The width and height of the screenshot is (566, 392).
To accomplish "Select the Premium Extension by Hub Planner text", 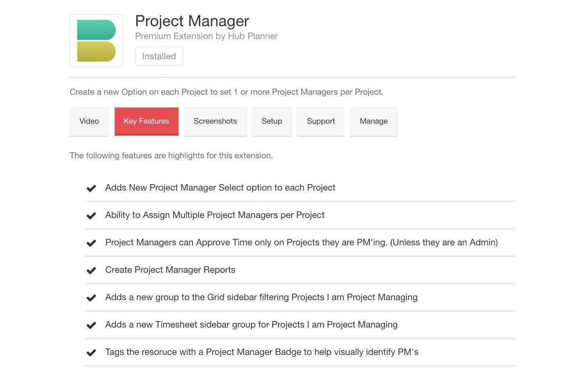I will coord(206,36).
